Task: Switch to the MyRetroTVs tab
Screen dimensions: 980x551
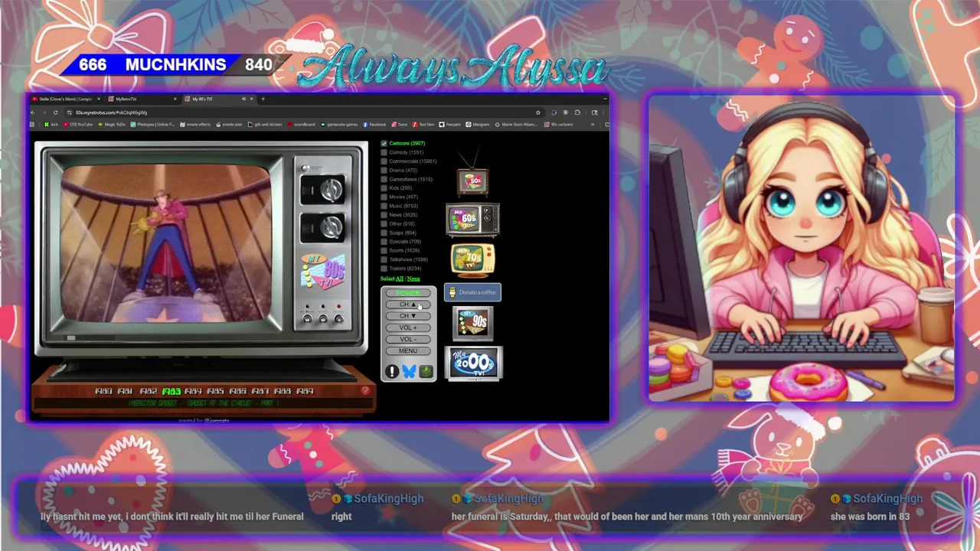Action: (x=143, y=99)
